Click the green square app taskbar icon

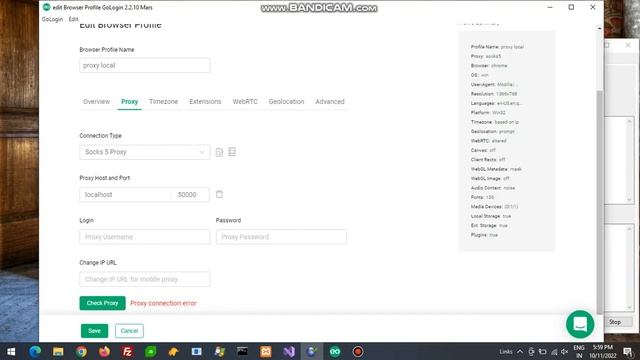coord(151,351)
